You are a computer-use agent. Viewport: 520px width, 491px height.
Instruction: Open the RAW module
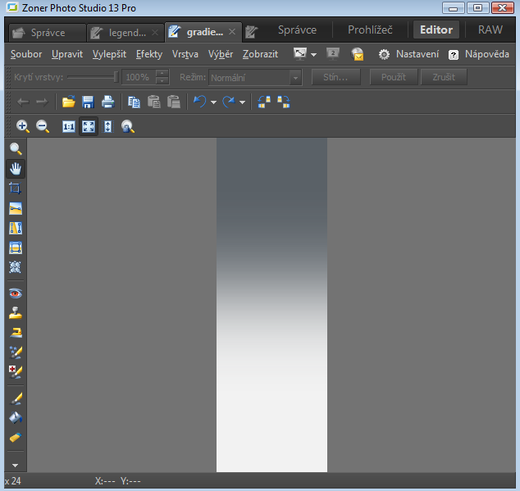point(490,30)
